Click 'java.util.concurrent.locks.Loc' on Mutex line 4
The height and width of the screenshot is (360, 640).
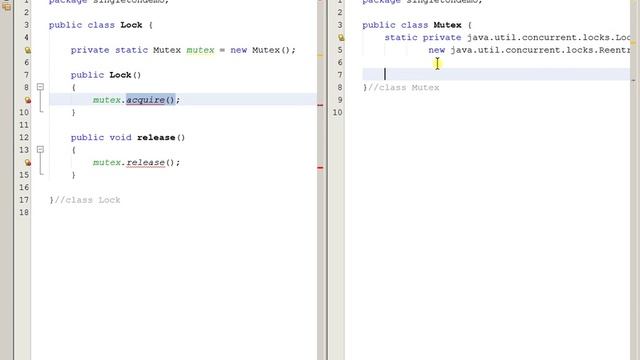549,38
